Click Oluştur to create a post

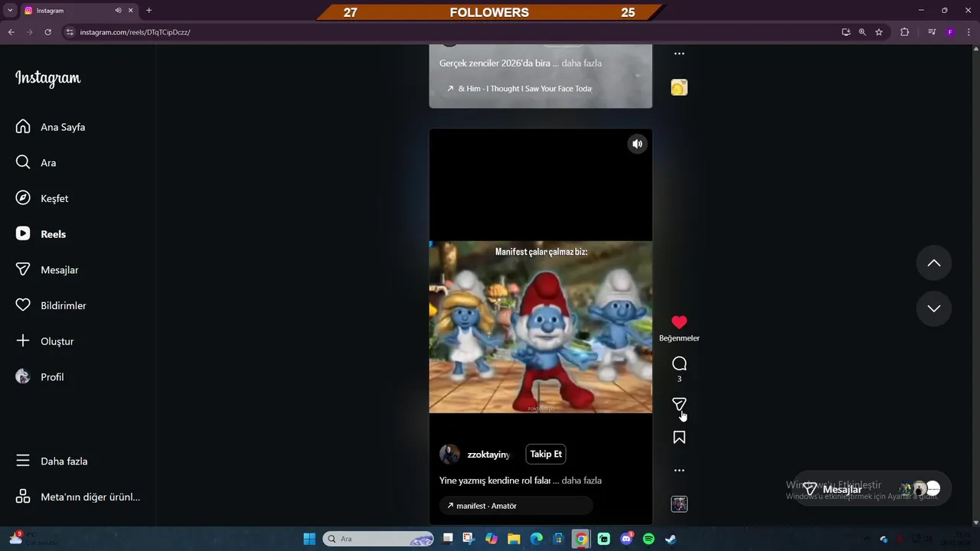click(45, 341)
